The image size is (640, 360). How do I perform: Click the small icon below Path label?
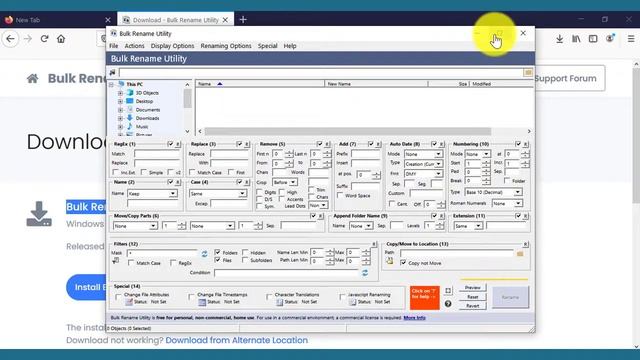(x=389, y=261)
